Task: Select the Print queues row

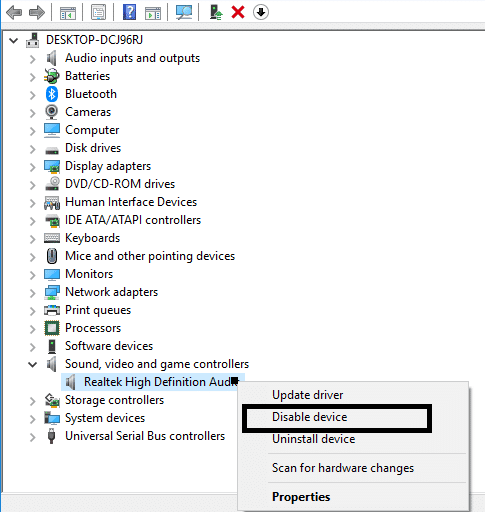Action: [x=98, y=310]
